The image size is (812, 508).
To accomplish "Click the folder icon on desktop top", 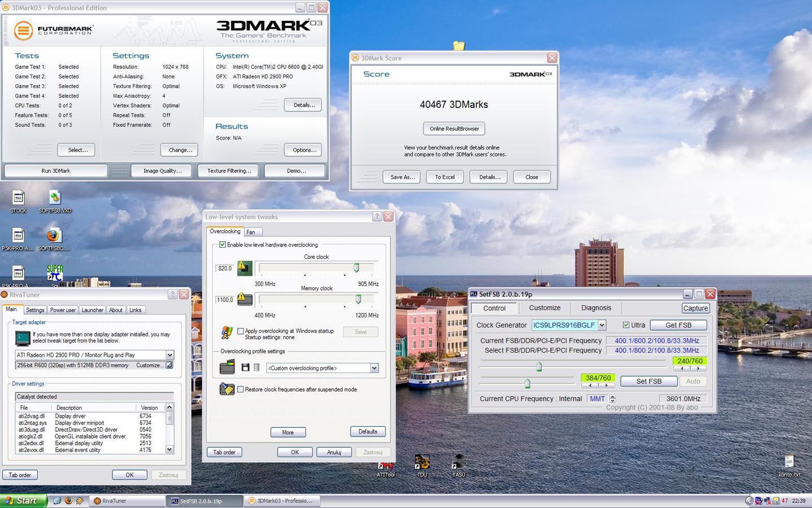I will coord(459,46).
